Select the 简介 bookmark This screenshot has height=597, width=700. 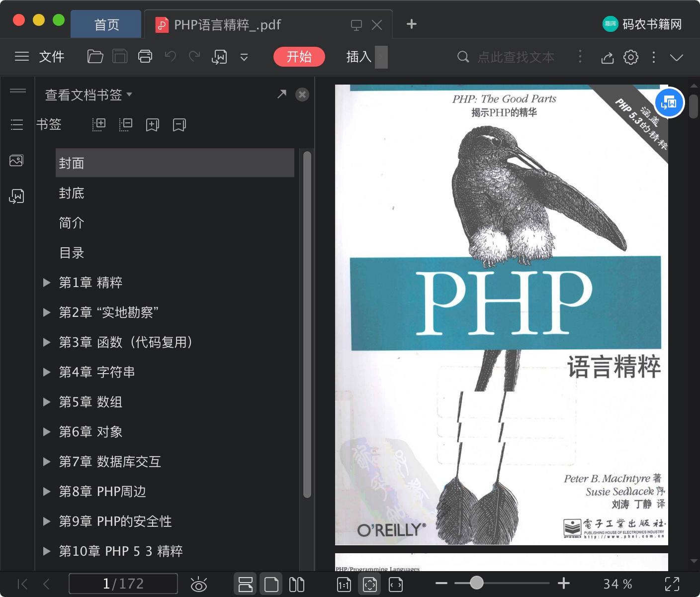coord(72,223)
